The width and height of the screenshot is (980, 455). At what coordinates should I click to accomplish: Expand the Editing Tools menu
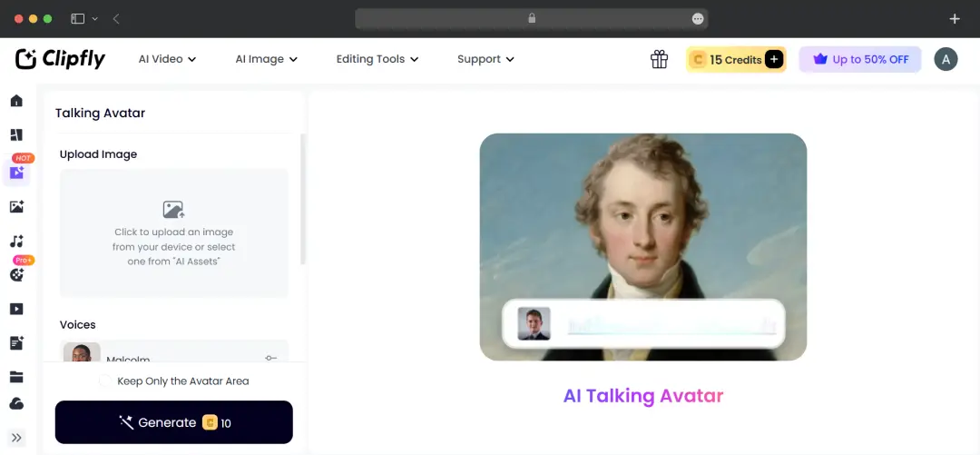377,59
